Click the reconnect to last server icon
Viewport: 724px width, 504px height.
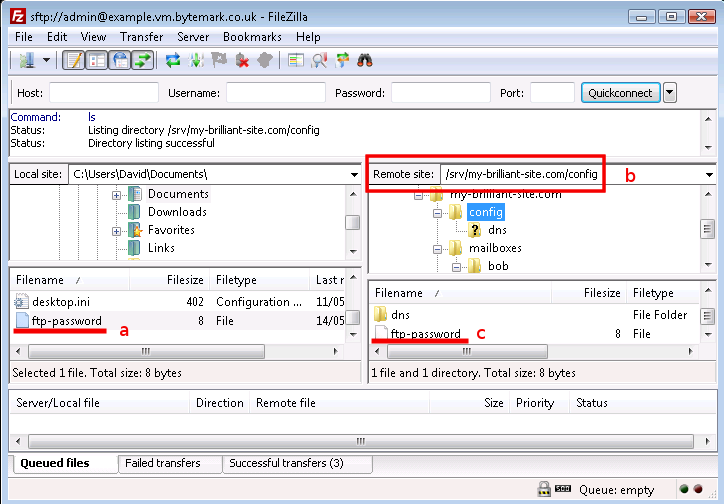[x=265, y=60]
